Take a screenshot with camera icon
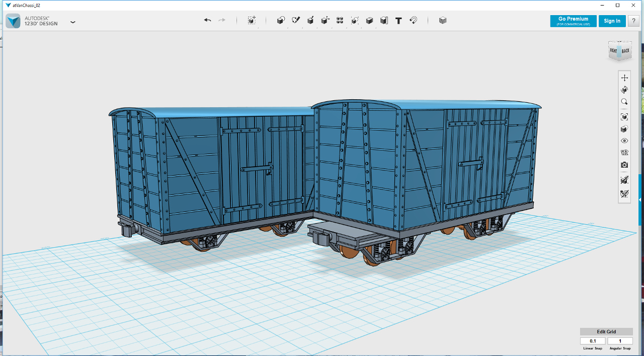This screenshot has width=644, height=356. pos(624,165)
